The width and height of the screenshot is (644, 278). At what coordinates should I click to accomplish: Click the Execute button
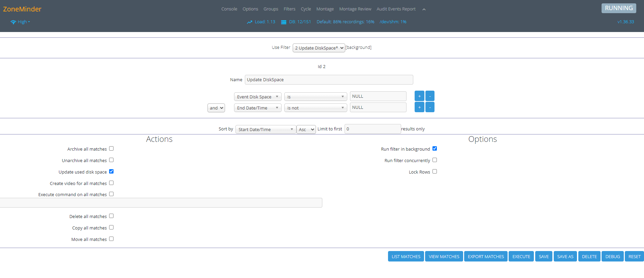tap(521, 256)
